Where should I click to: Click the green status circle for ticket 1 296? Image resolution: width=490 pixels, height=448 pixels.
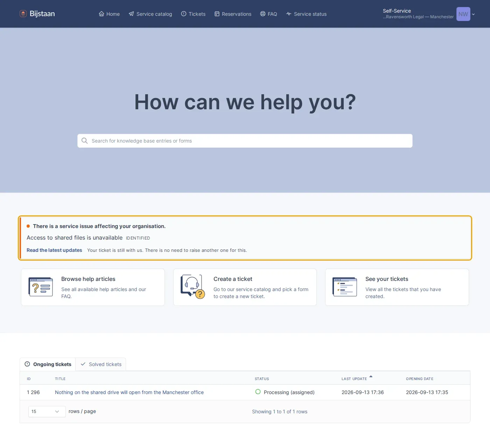(258, 392)
